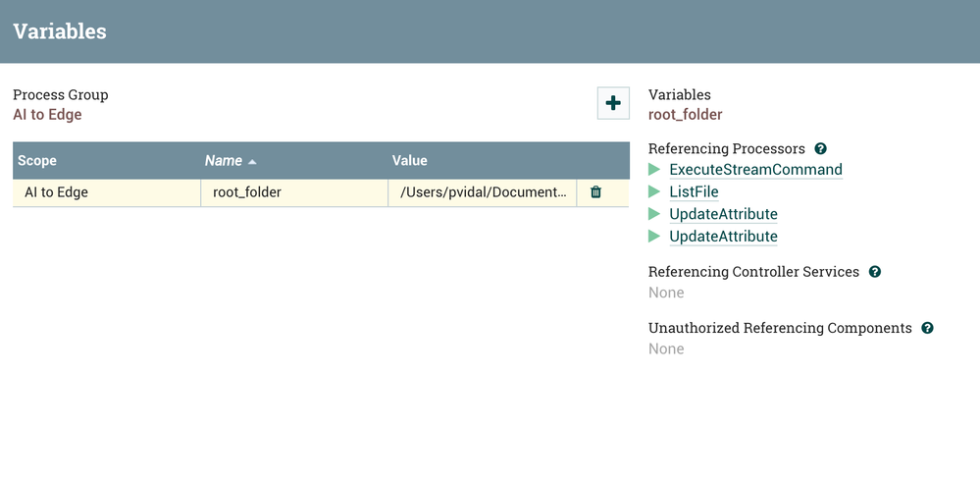Click run-state arrow icon next to ListFile
This screenshot has width=980, height=484.
coord(654,192)
